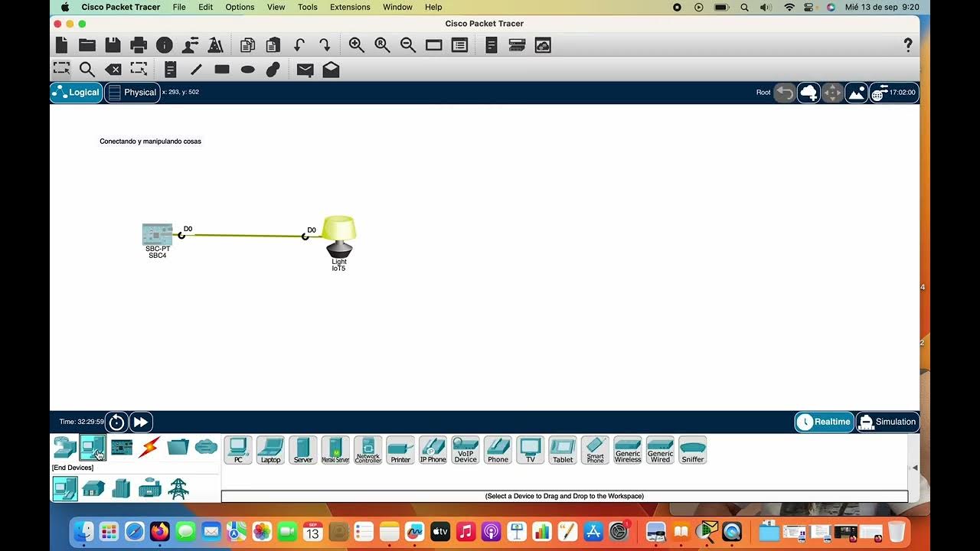This screenshot has height=551, width=980.
Task: Open the help question mark
Action: [x=908, y=45]
